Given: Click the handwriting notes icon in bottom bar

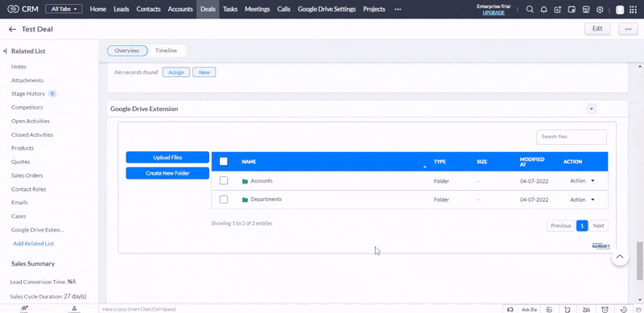Looking at the screenshot, I should point(587,309).
